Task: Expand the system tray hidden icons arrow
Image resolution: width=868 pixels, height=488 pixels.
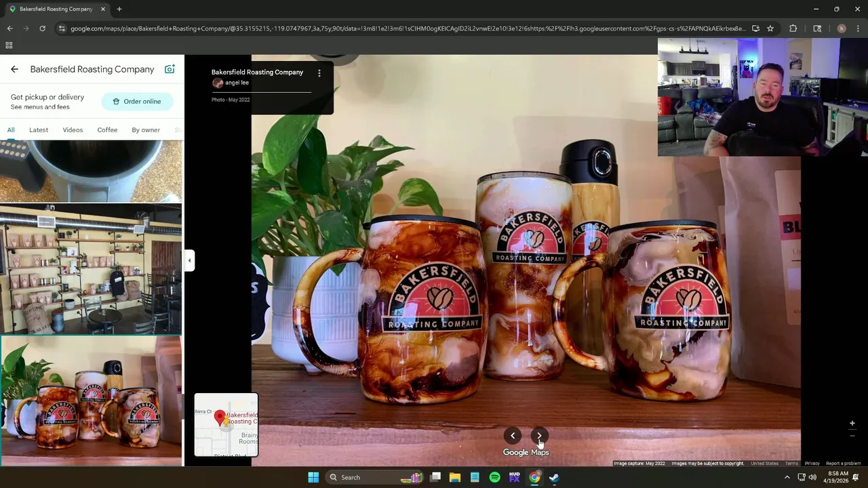Action: tap(787, 477)
